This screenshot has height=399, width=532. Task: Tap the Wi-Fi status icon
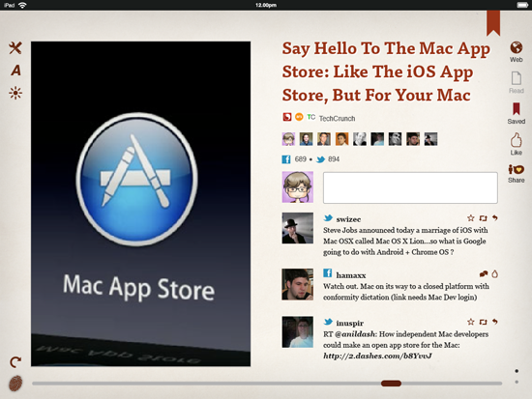pos(22,5)
